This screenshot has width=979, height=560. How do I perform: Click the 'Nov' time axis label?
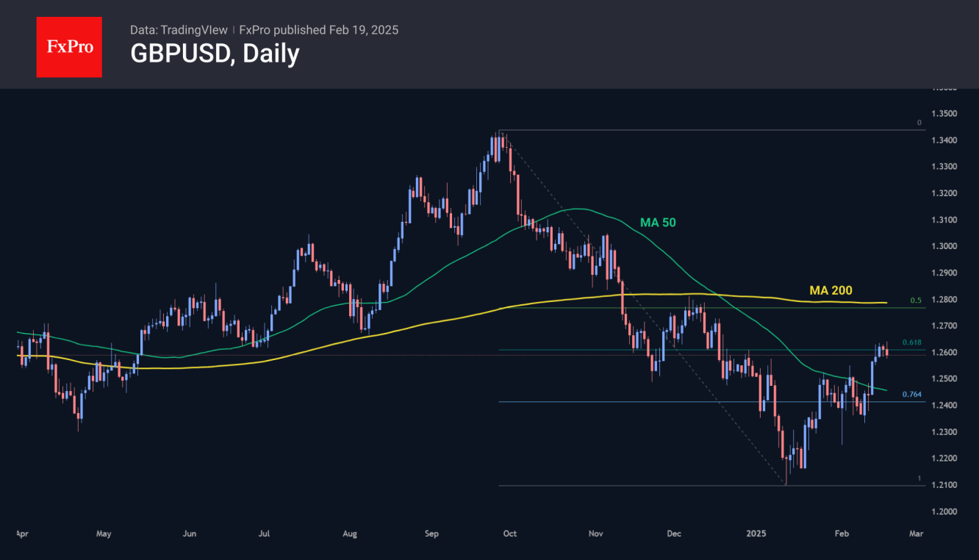point(596,534)
